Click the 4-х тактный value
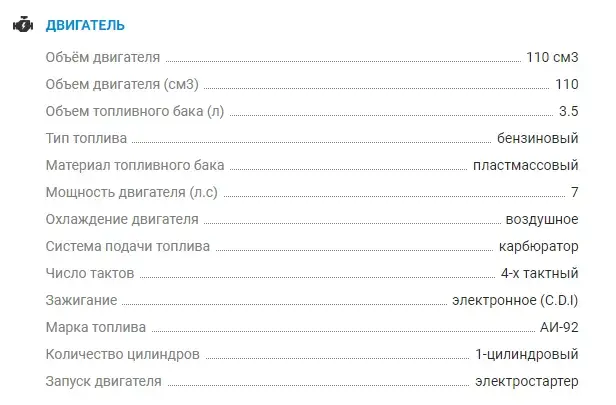 point(539,273)
